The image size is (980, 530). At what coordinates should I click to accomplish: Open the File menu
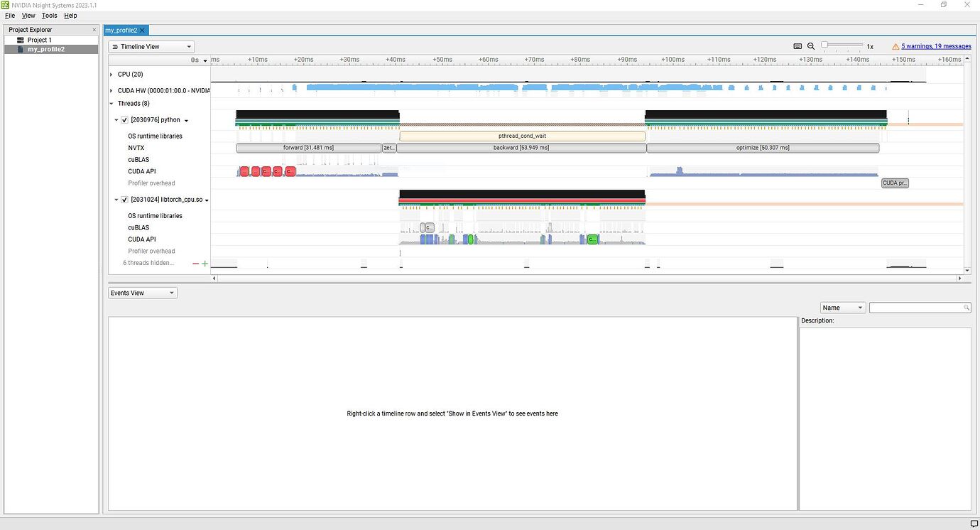(x=10, y=16)
